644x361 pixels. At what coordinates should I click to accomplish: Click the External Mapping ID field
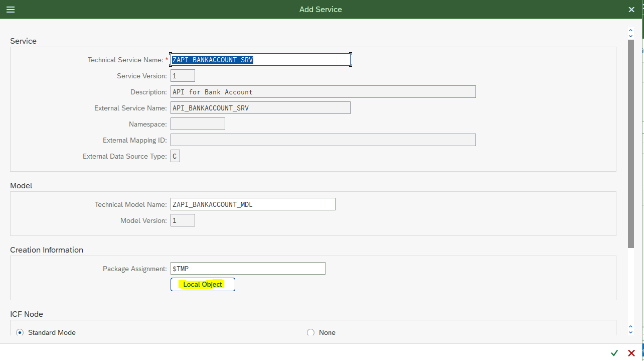pos(324,140)
